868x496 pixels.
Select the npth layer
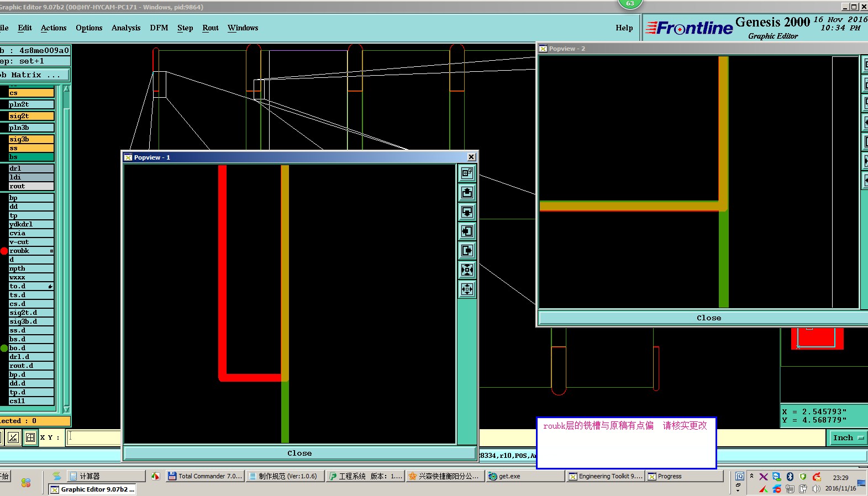tap(31, 268)
